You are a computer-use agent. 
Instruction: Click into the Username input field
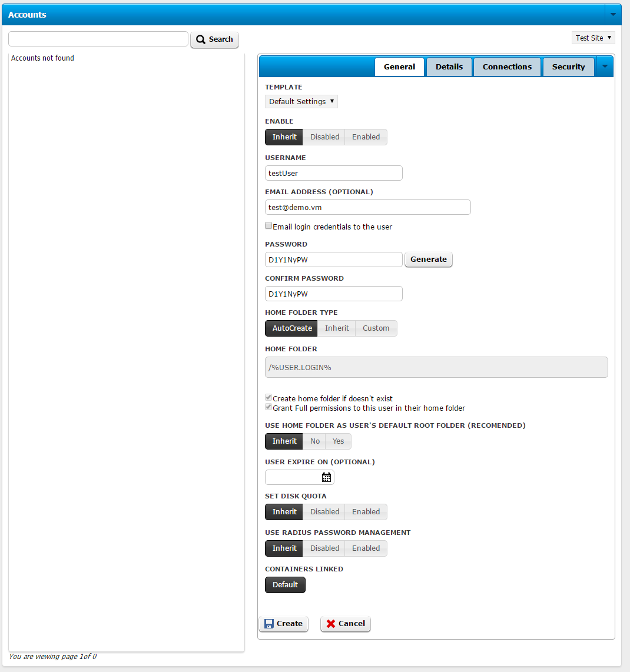click(x=333, y=173)
